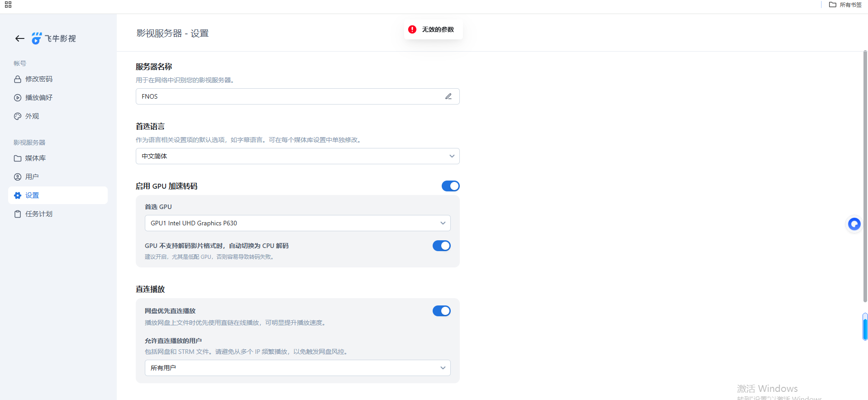Click the play icon beside 播放偏好
The width and height of the screenshot is (868, 400).
pos(18,98)
